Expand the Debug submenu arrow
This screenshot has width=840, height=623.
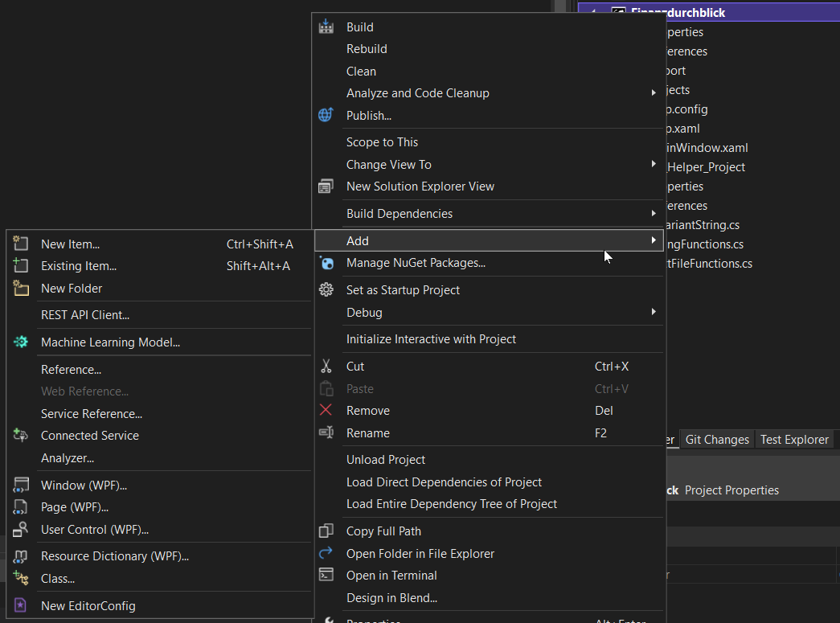654,312
